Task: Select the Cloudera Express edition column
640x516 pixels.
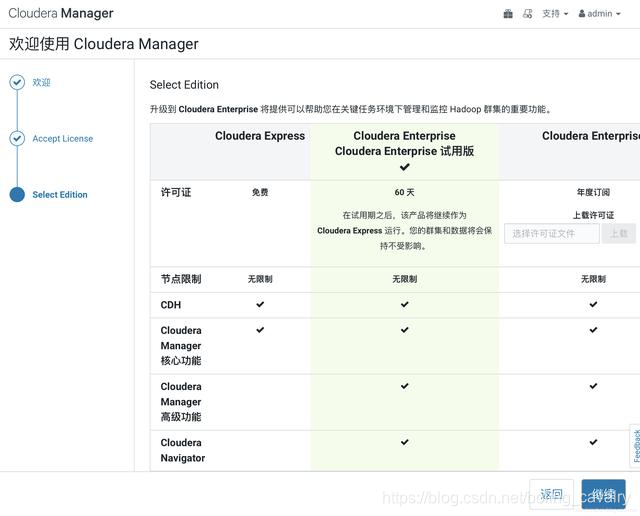Action: pos(260,136)
